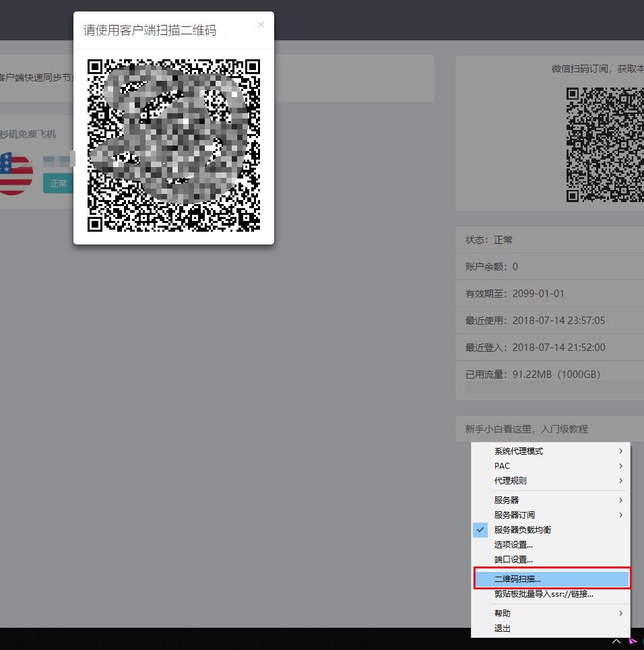Toggle 服务器负载均衡 option

point(550,530)
